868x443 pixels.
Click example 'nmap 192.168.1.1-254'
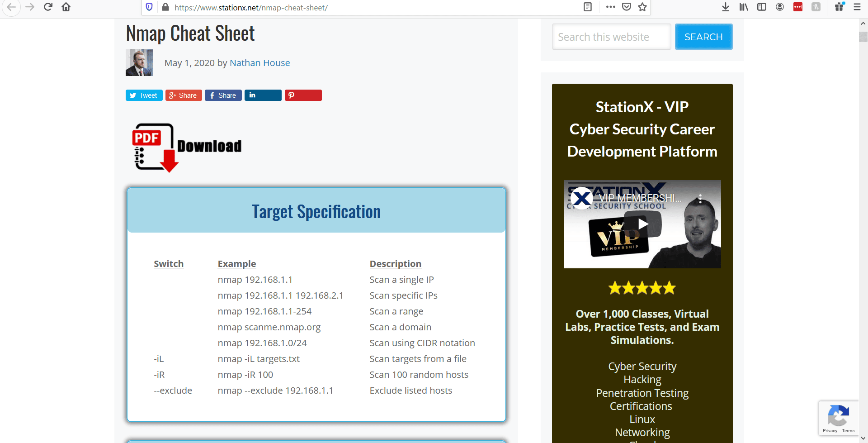[264, 311]
